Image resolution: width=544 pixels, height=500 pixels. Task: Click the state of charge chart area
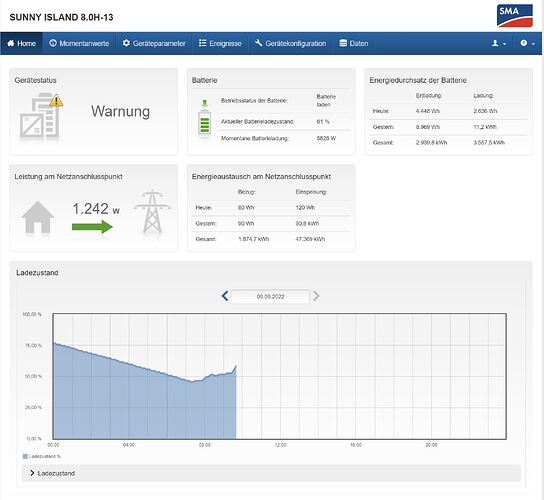click(x=279, y=376)
